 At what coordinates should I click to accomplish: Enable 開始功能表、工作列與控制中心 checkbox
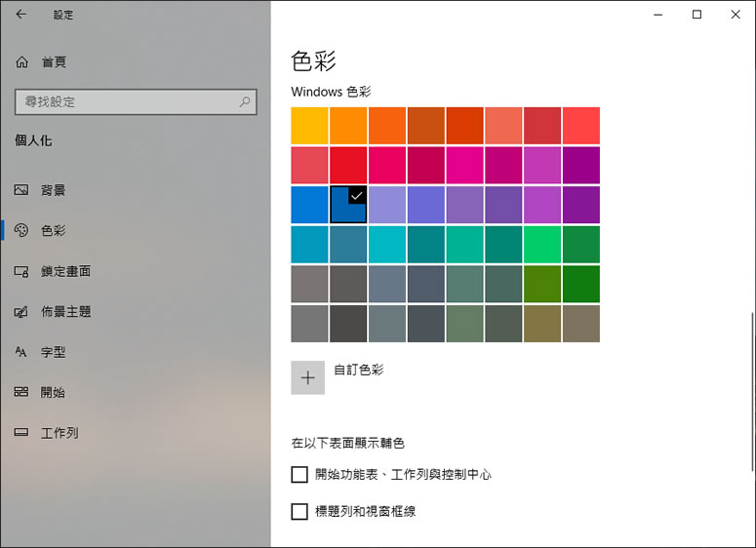299,474
